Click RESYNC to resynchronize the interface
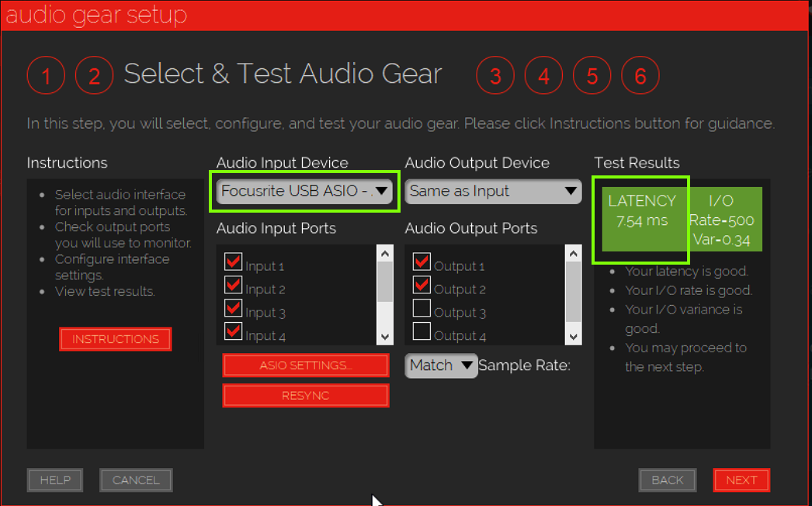 click(305, 395)
